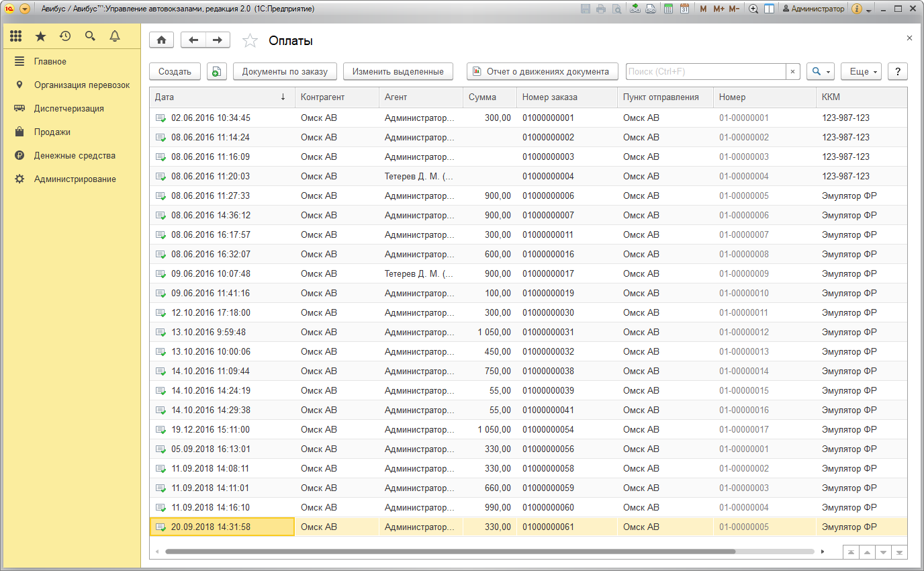Open the Продажи section

(x=52, y=132)
